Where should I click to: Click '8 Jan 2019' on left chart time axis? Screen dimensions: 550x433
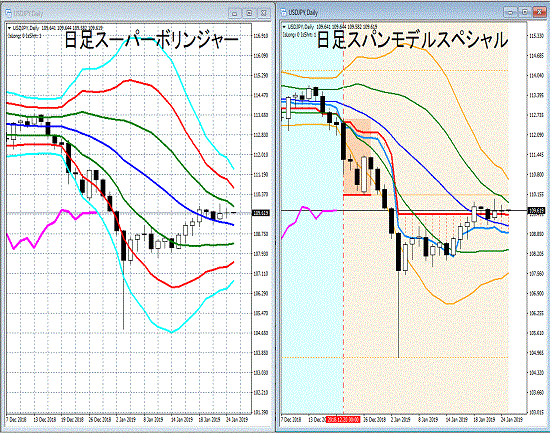(x=153, y=419)
